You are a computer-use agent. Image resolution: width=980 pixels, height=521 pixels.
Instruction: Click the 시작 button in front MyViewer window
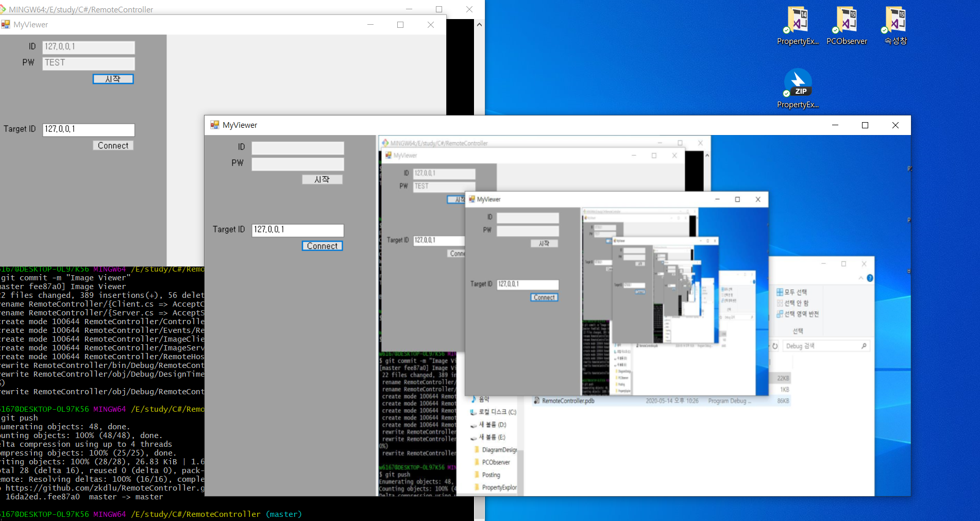coord(322,179)
